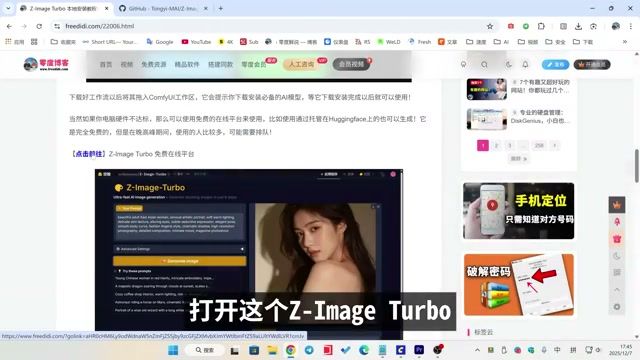Viewport: 640px width, 360px height.
Task: Click the page vertical scrollbar thumb
Action: pyautogui.click(x=636, y=166)
